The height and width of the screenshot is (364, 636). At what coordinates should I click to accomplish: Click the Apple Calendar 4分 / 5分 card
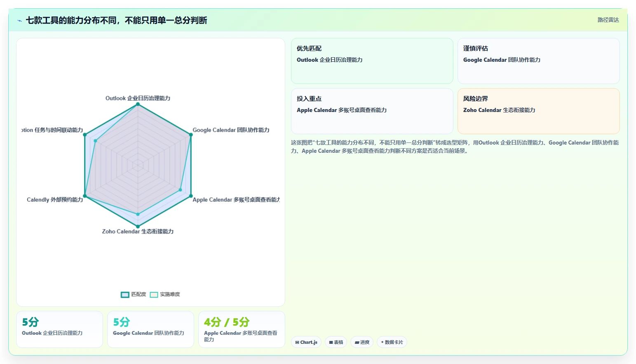(242, 329)
